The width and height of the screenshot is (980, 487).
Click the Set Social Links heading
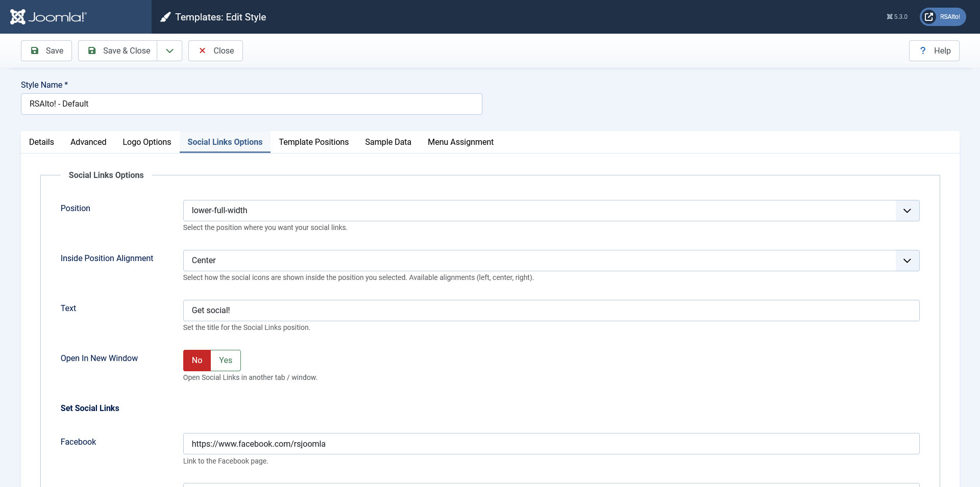[x=90, y=408]
